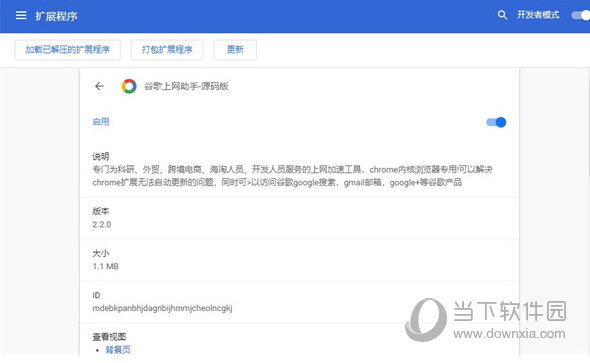This screenshot has width=590, height=363.
Task: Click the 说明 description heading
Action: [101, 156]
